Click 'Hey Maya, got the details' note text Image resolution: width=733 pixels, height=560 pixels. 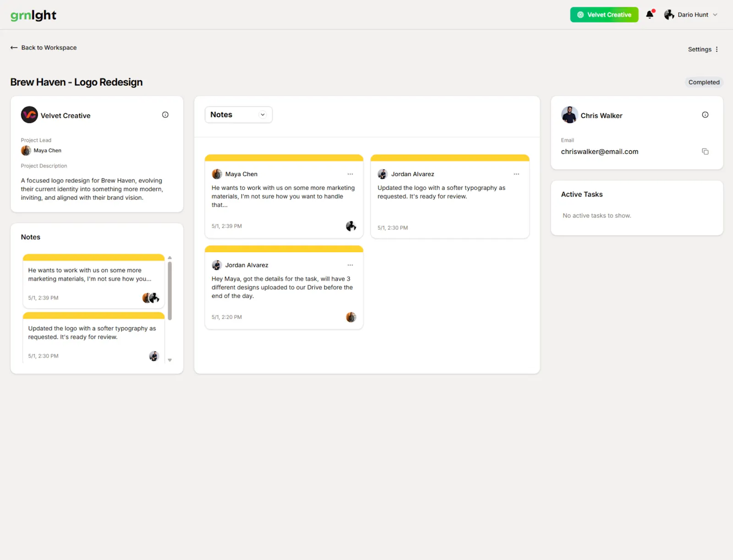282,287
